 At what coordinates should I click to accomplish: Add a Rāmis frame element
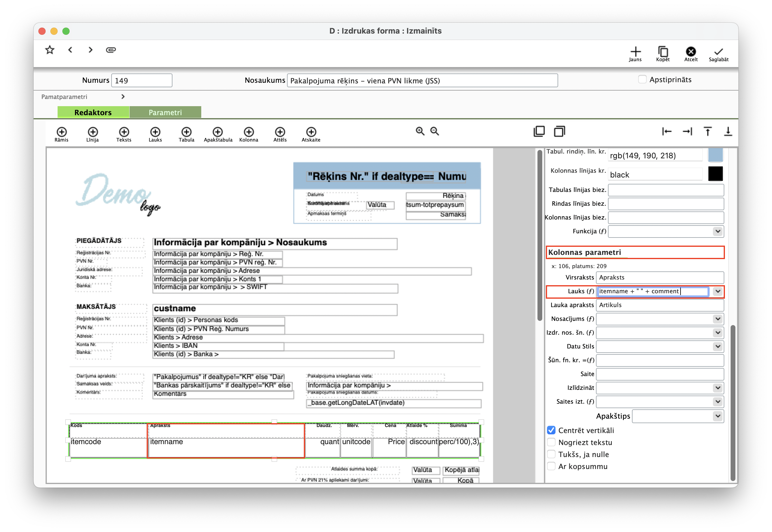pos(61,135)
